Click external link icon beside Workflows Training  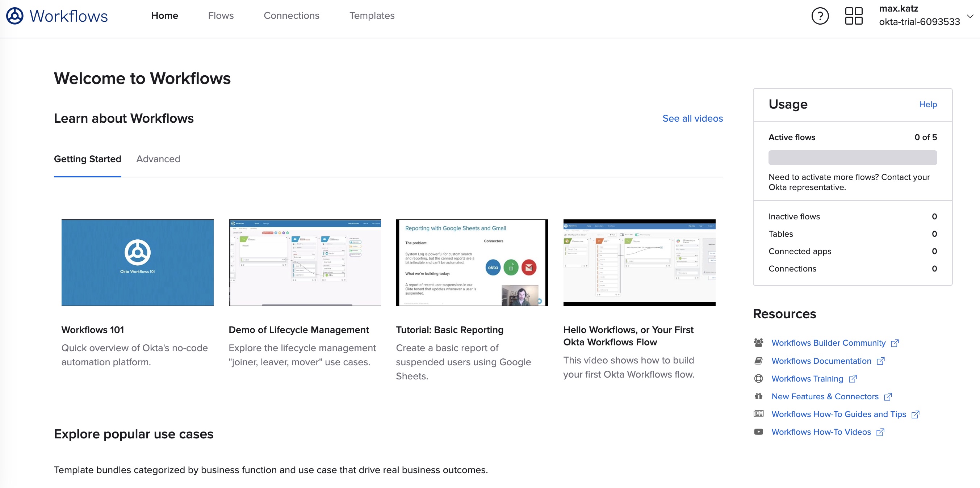(853, 379)
